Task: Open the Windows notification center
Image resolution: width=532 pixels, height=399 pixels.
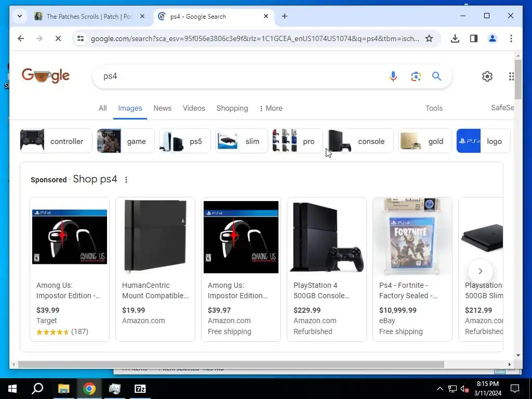Action: pos(515,389)
